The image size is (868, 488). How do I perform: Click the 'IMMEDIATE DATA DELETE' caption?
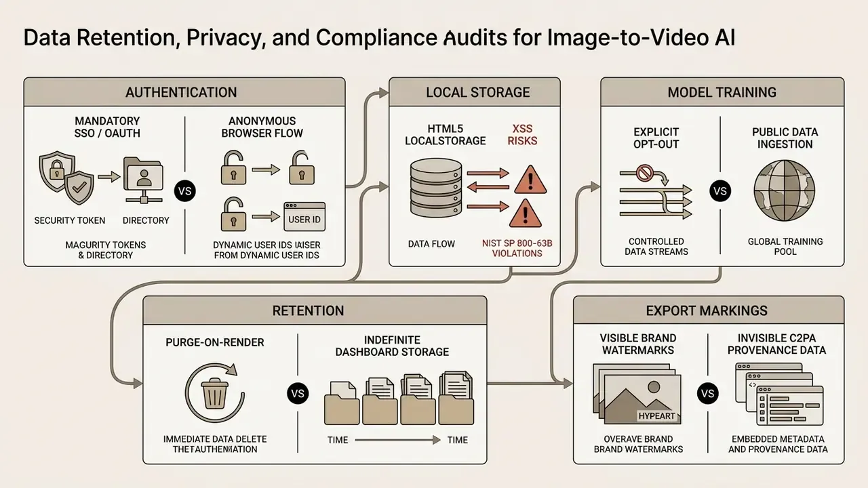pyautogui.click(x=215, y=439)
